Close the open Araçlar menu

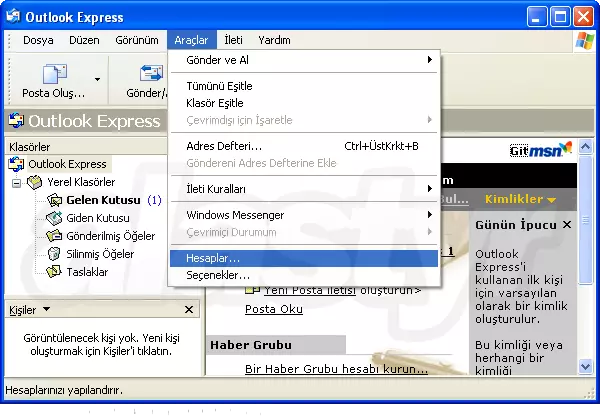(x=191, y=40)
